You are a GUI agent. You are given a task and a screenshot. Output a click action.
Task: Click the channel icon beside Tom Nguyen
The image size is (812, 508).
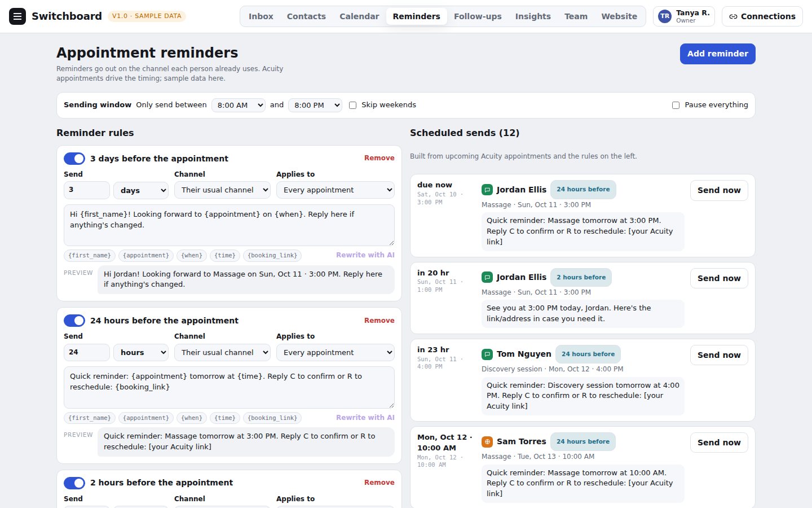(x=487, y=354)
